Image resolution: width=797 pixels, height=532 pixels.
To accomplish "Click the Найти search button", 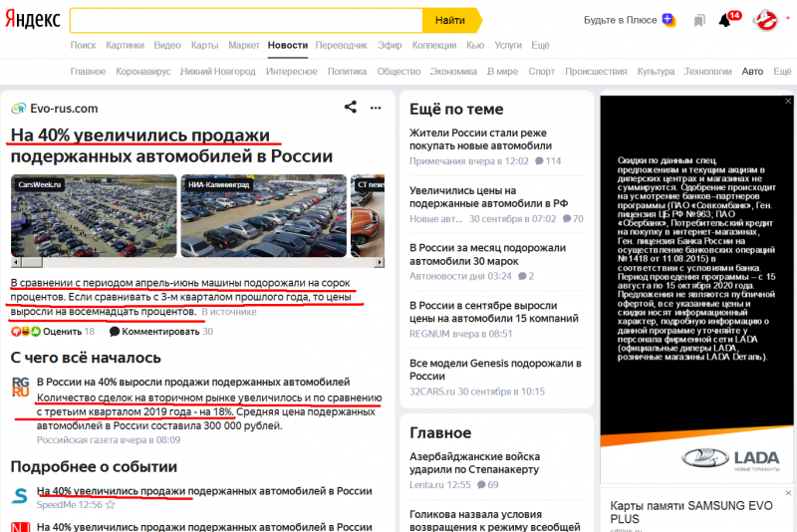I will pos(450,20).
